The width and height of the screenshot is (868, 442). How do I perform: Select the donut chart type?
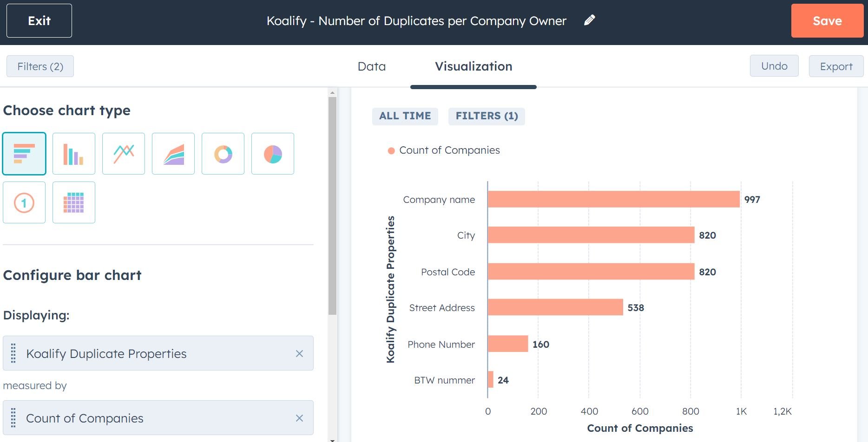223,153
